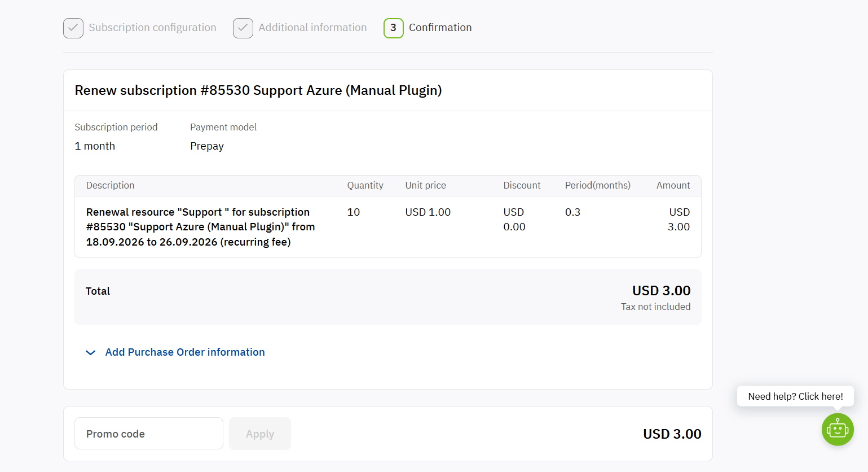Open Add Purchase Order information link
This screenshot has height=472, width=868.
coord(185,352)
